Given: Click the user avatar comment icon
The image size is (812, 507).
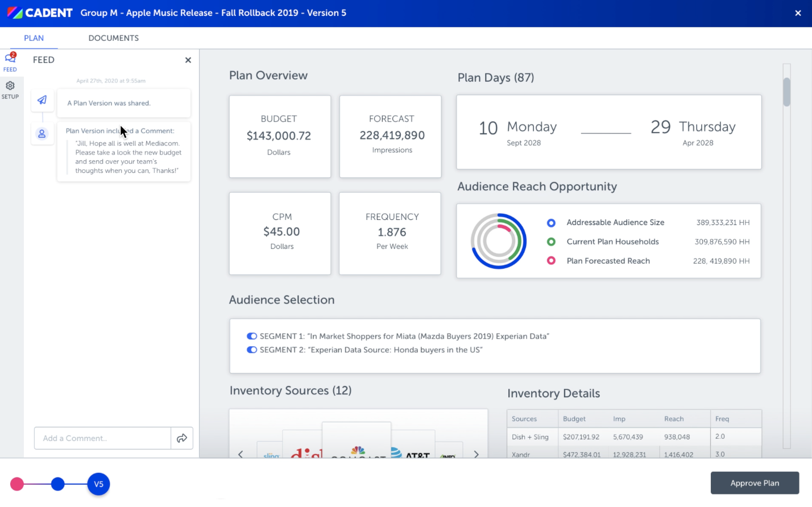Looking at the screenshot, I should pos(42,134).
